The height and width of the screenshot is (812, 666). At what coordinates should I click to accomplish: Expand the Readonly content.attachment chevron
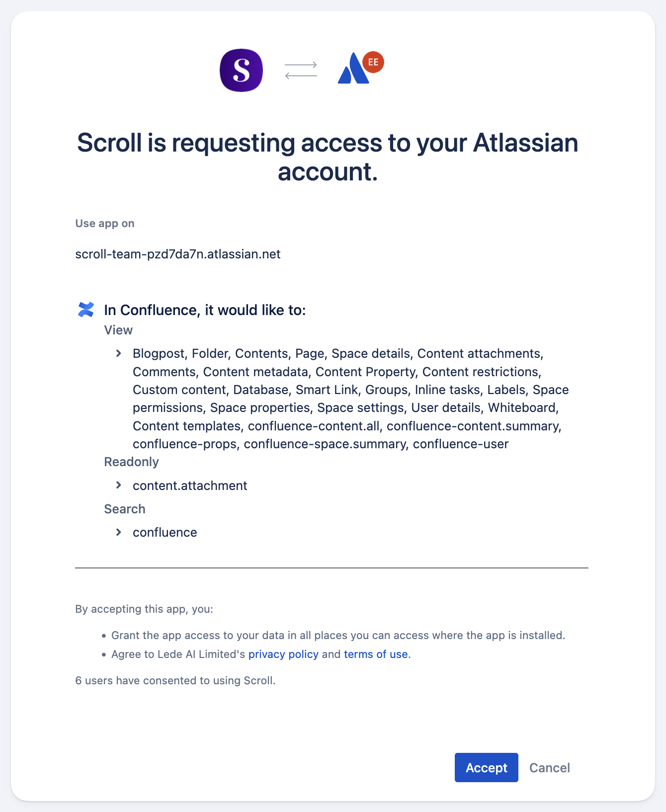pos(119,485)
